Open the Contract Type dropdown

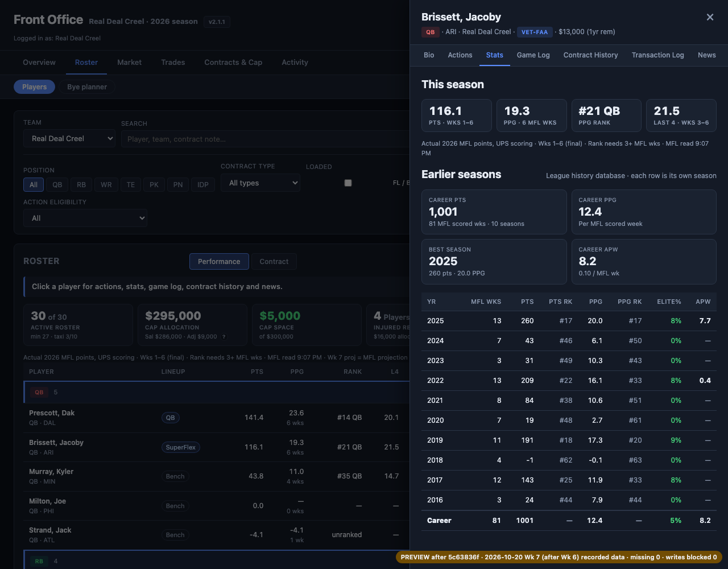tap(260, 183)
